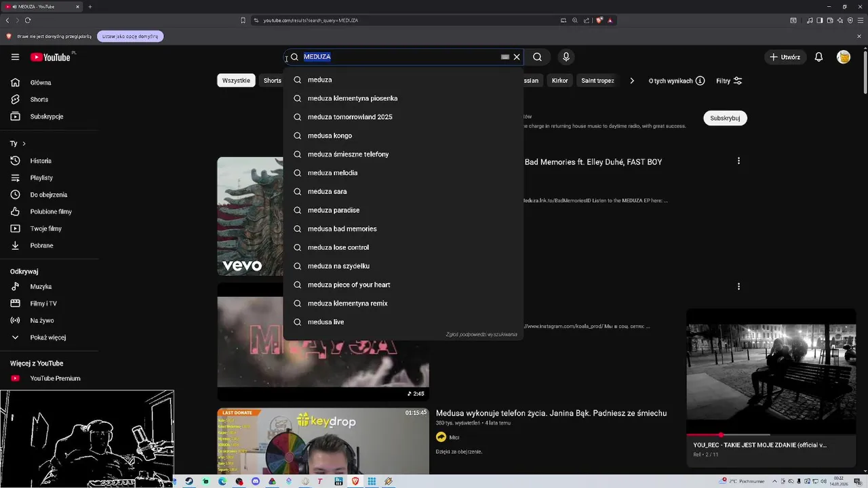The width and height of the screenshot is (868, 488).
Task: Expand the Ty section
Action: pyautogui.click(x=18, y=144)
